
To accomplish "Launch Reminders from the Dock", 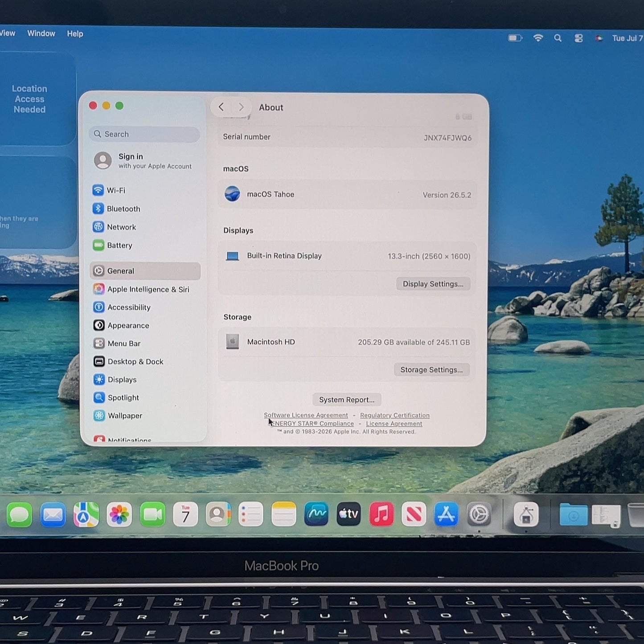I will click(251, 514).
